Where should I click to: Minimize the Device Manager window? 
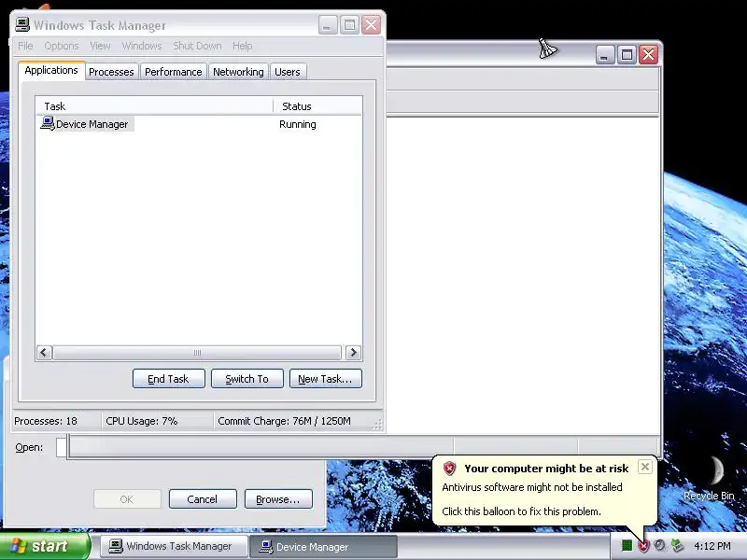point(604,55)
